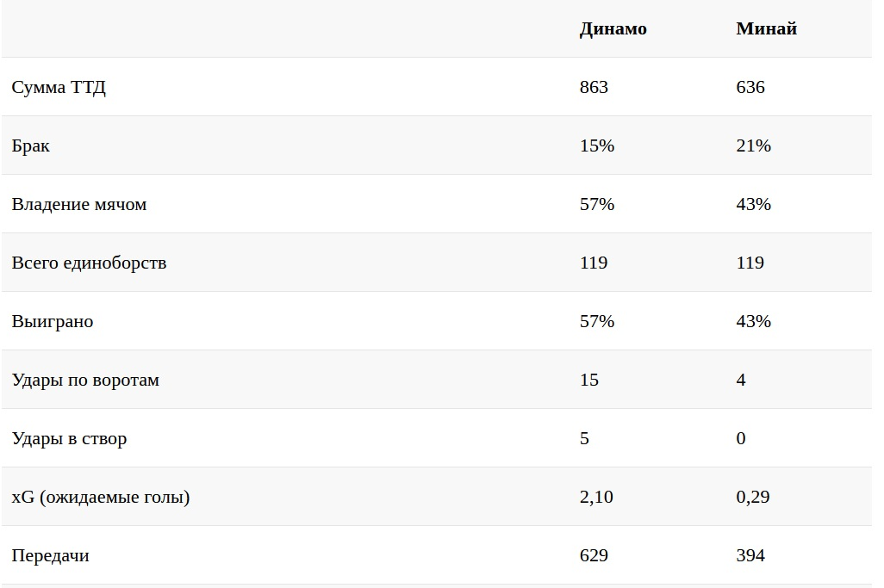Click Динамо's Брак value 15%
Image resolution: width=884 pixels, height=588 pixels.
597,145
